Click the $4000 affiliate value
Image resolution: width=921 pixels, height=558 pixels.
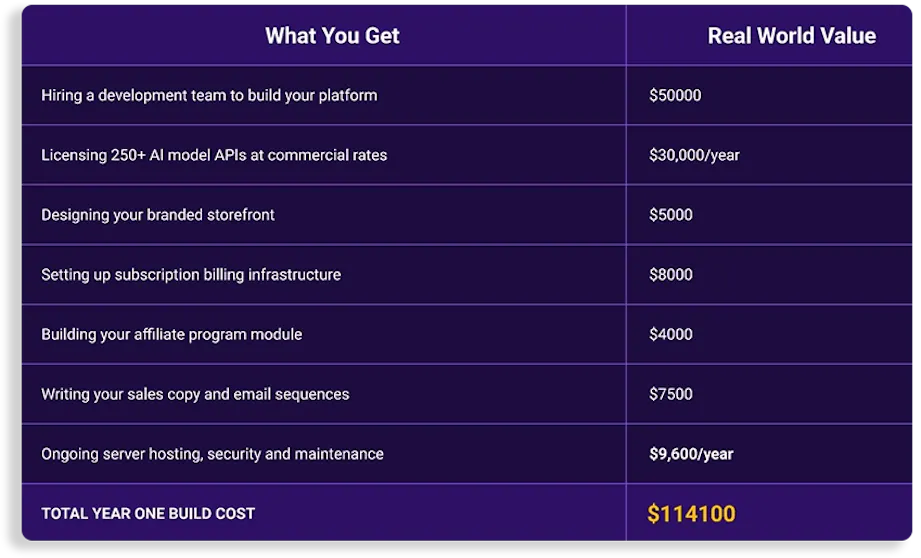(x=670, y=334)
